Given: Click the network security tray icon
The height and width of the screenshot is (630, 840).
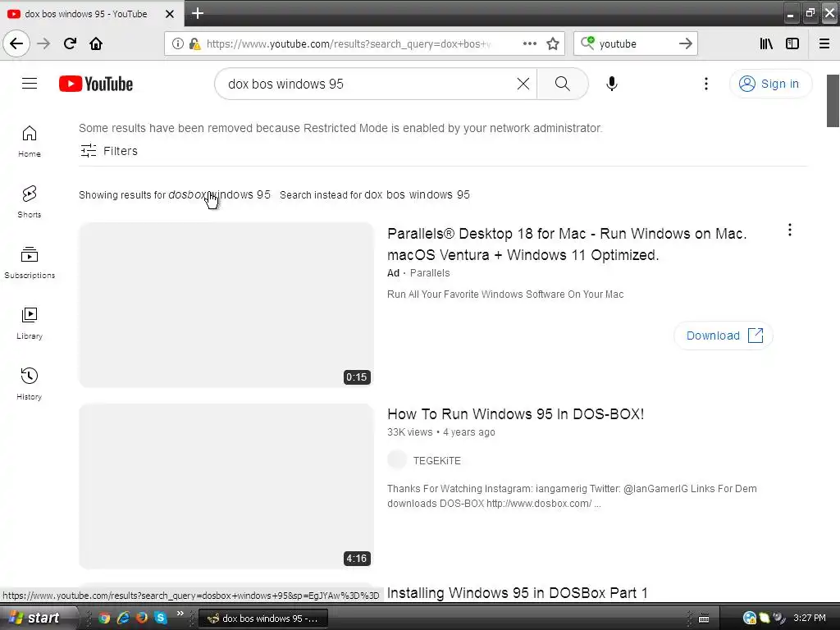Looking at the screenshot, I should [749, 618].
